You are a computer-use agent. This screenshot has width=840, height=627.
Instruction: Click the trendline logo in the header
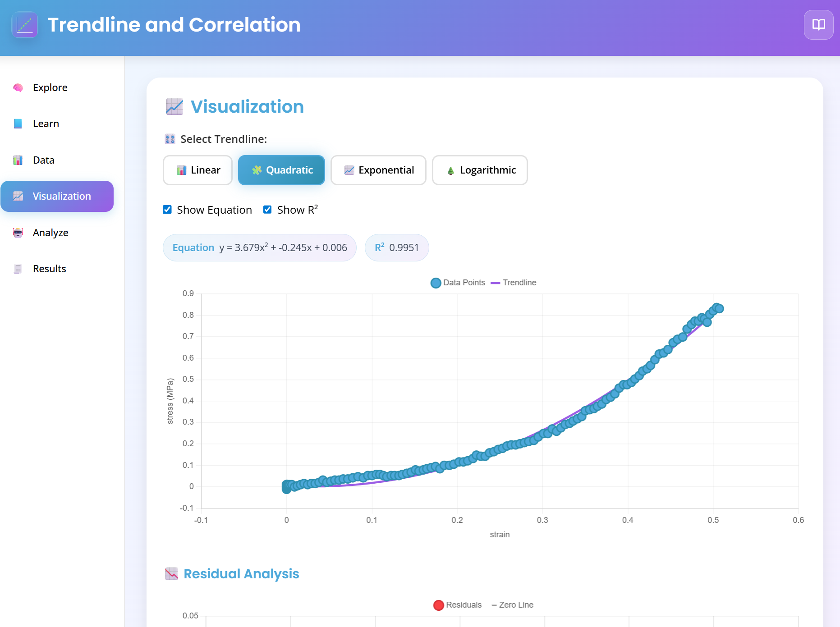coord(25,25)
